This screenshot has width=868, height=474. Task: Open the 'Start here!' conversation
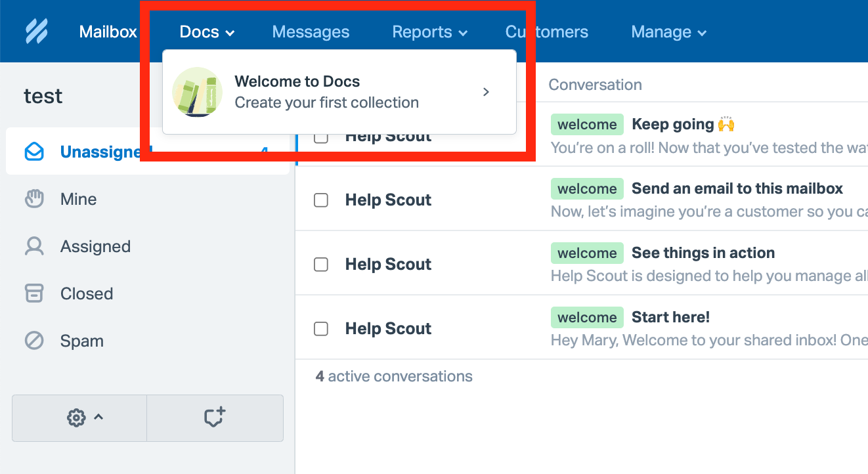click(x=670, y=317)
